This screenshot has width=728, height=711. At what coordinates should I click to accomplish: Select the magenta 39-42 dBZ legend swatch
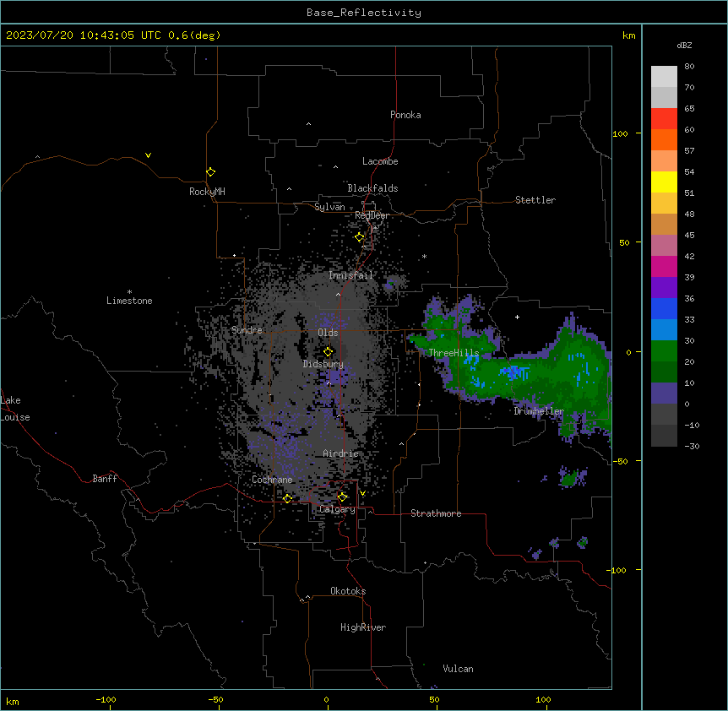[664, 266]
